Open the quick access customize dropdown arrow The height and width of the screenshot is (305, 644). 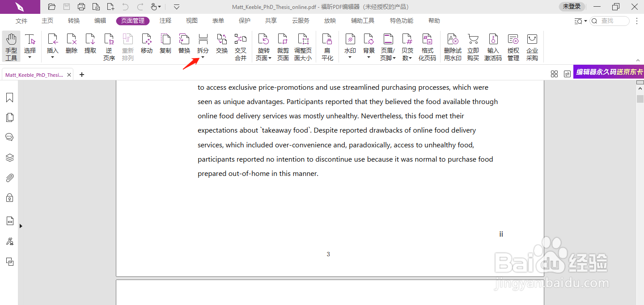pos(177,7)
